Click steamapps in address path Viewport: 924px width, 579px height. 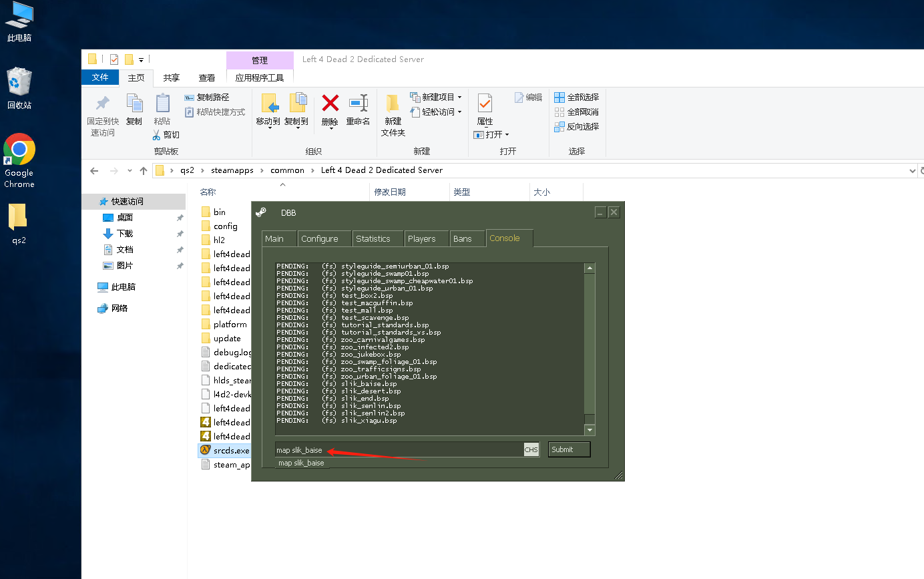[x=232, y=170]
